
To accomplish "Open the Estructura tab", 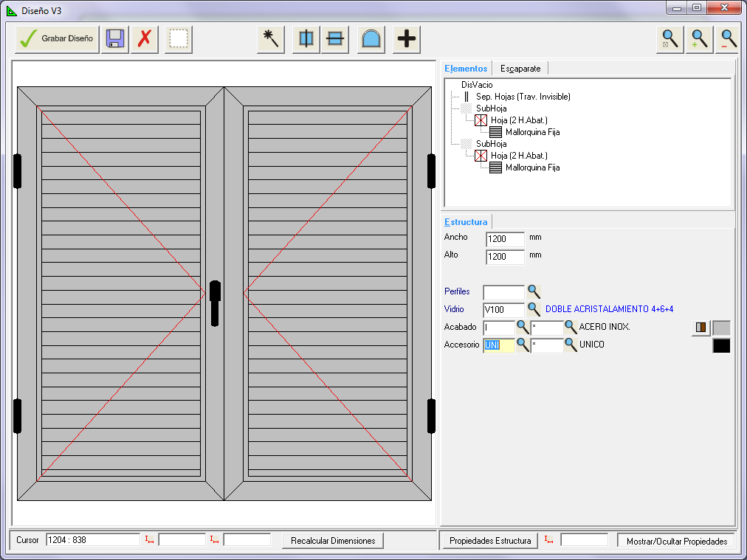I will pos(466,222).
